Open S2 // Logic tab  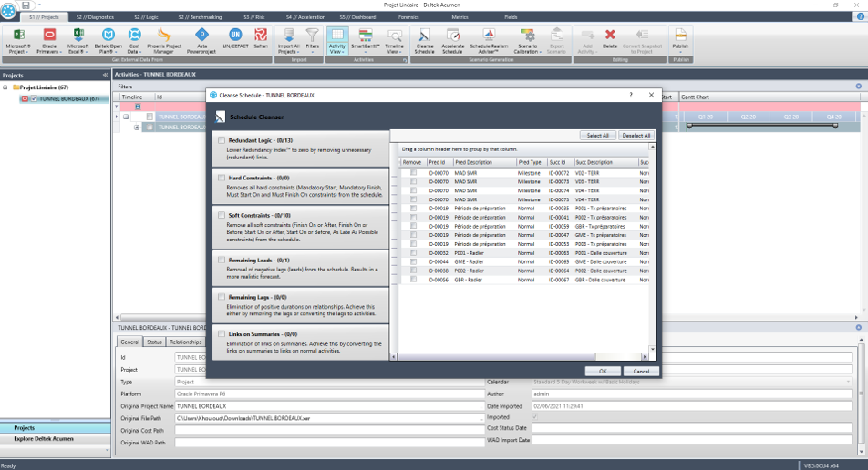[x=146, y=17]
